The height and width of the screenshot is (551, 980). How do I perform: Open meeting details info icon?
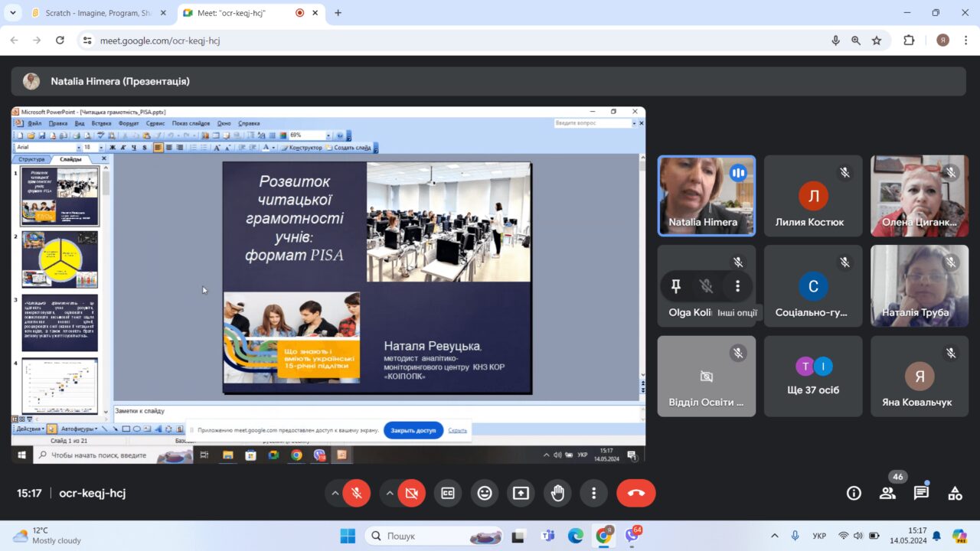point(854,494)
